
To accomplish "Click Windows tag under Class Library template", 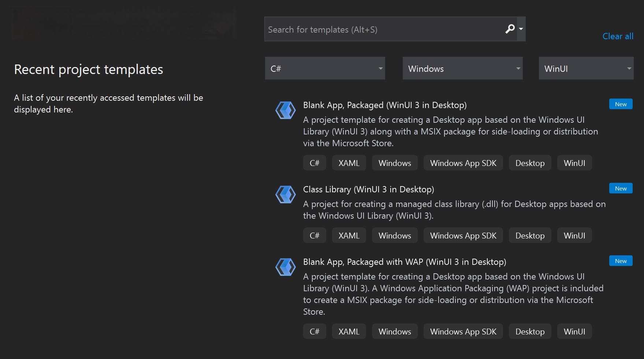I will click(x=395, y=236).
